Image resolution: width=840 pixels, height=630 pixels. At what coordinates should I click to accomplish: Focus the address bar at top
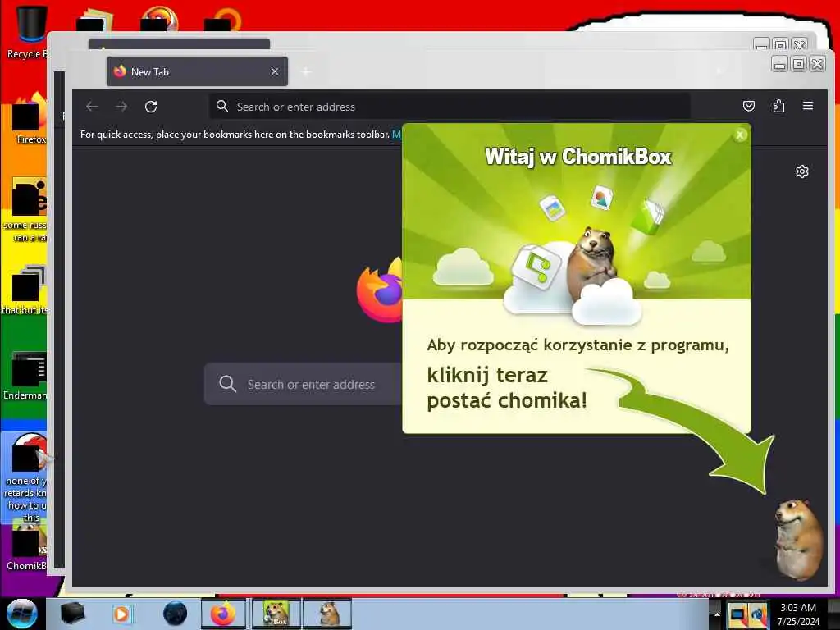450,107
